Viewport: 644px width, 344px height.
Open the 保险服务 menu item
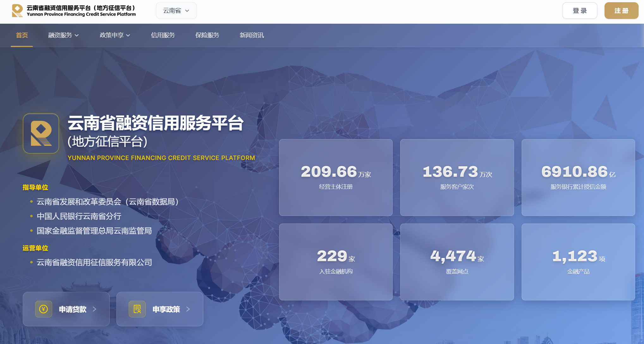(x=207, y=35)
